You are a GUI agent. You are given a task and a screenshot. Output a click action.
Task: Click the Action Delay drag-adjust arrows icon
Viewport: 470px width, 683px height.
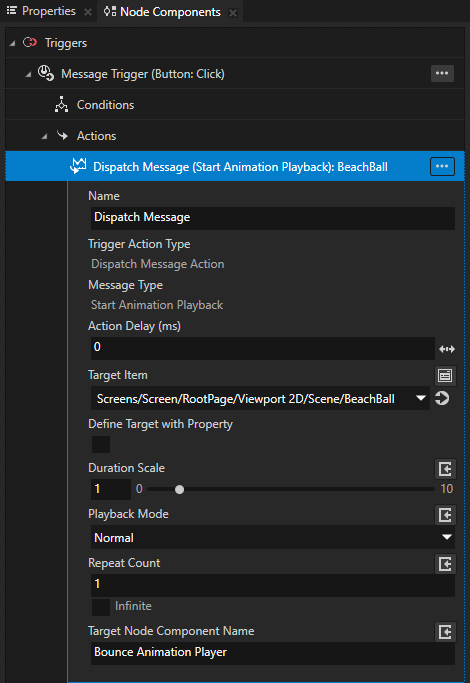[446, 349]
